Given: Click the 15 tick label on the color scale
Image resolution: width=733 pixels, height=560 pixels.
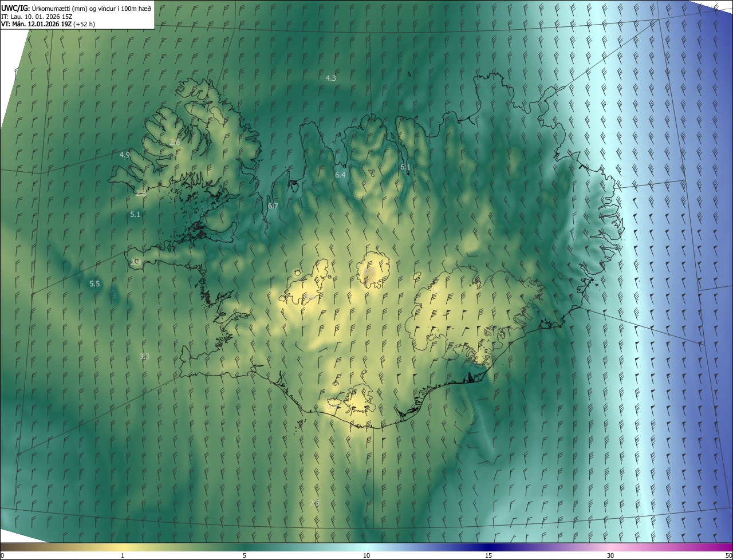Looking at the screenshot, I should coord(488,555).
